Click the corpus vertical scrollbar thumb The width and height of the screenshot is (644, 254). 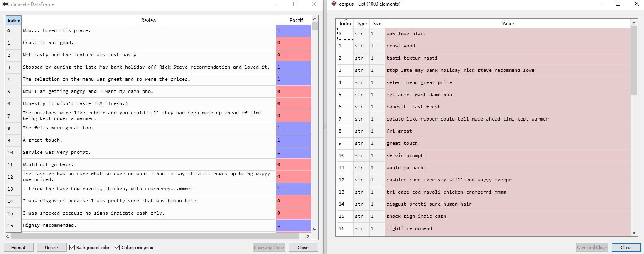point(634,60)
